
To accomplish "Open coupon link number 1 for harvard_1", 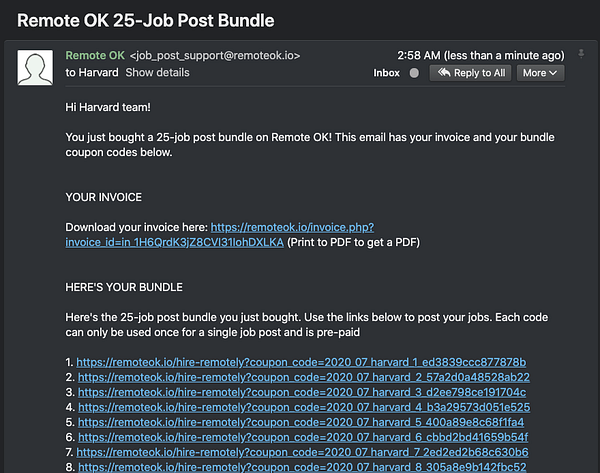I will point(301,361).
